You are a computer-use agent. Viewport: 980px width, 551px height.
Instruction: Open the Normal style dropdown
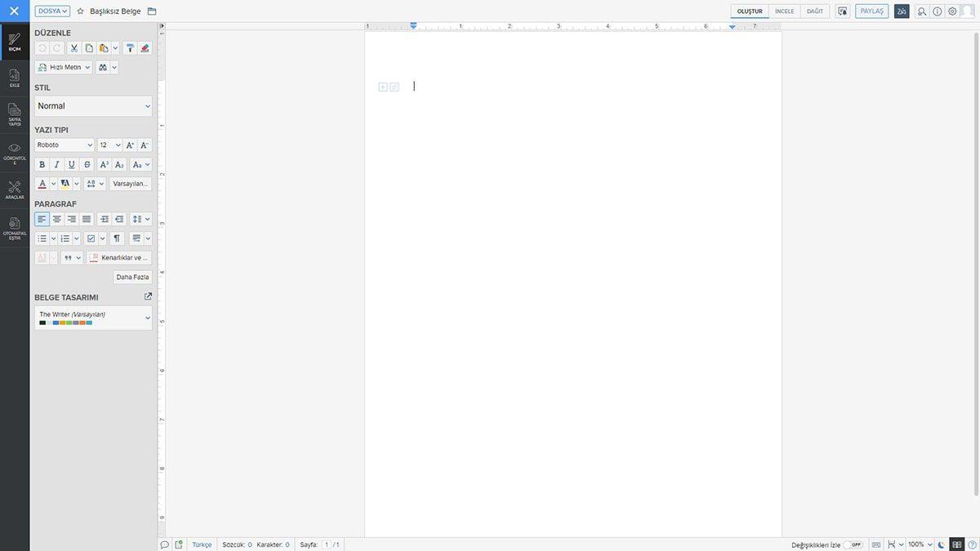[x=92, y=104]
